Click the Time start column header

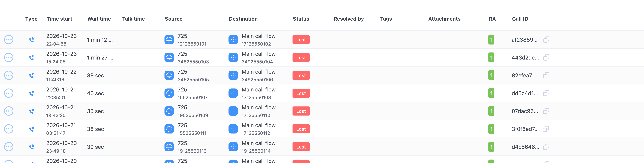tap(59, 19)
